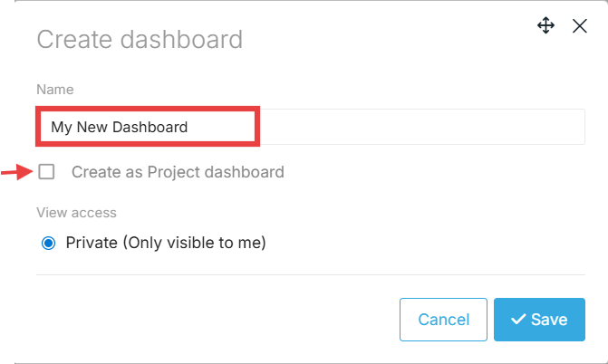This screenshot has height=364, width=608.
Task: Click the 'View access' label
Action: pos(77,213)
